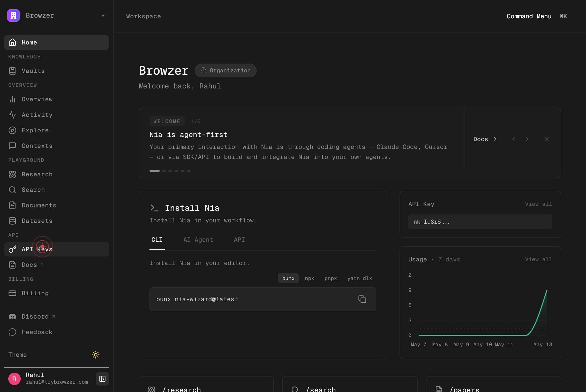Click the API Keys key icon

[x=12, y=249]
